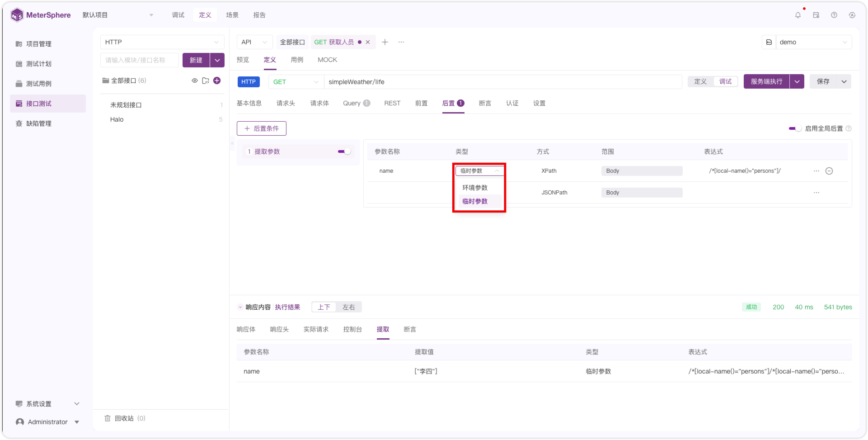Select 上下 layout option
868x440 pixels.
pyautogui.click(x=324, y=307)
